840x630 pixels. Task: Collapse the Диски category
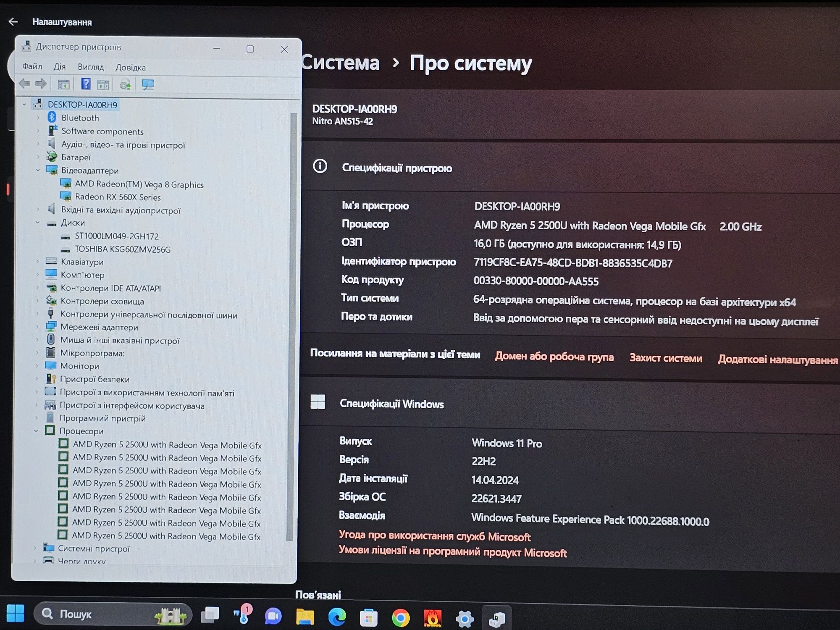[x=37, y=223]
